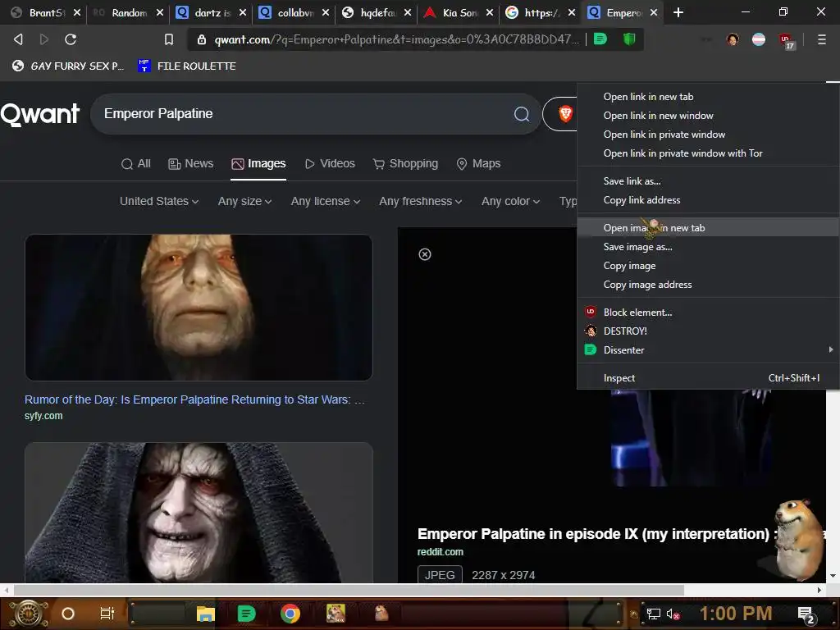The height and width of the screenshot is (630, 840).
Task: Choose Open image in new tab
Action: pos(708,228)
